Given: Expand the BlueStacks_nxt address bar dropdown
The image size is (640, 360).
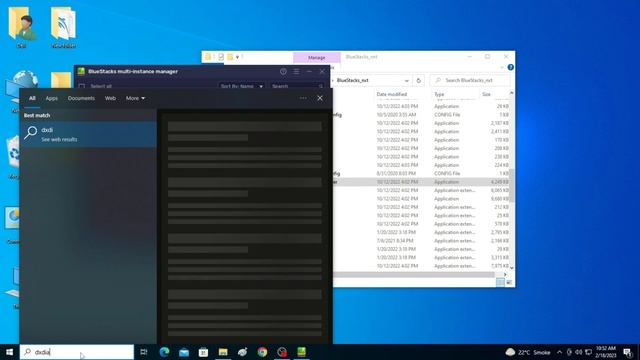Looking at the screenshot, I should (x=407, y=81).
